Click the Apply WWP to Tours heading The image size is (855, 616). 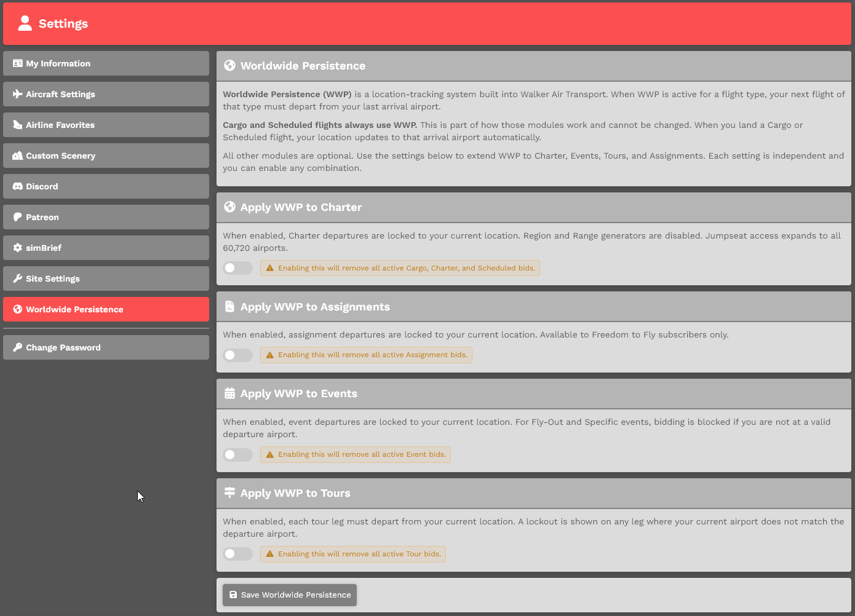click(x=295, y=493)
